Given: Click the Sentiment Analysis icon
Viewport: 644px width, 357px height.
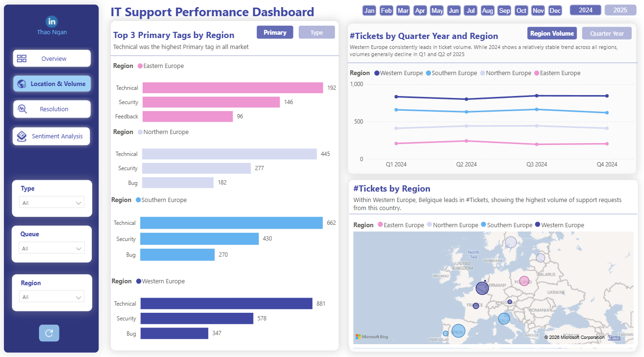Looking at the screenshot, I should pyautogui.click(x=21, y=136).
